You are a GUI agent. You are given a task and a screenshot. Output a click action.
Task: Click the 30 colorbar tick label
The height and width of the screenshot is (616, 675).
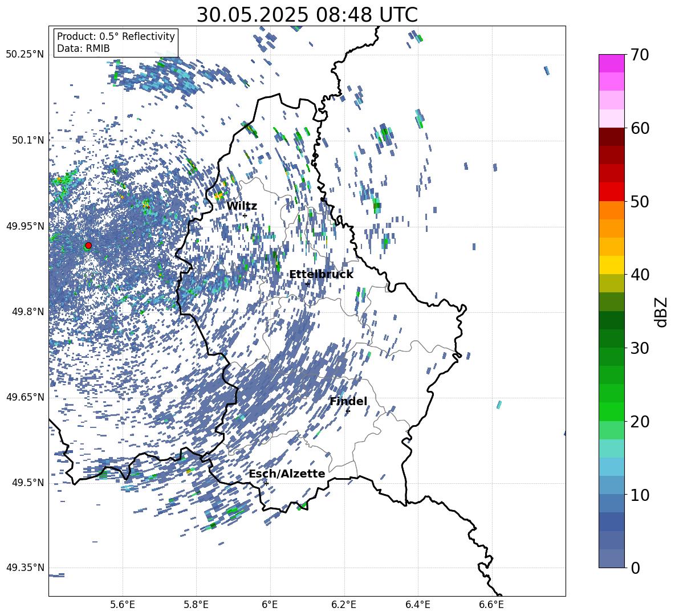640,348
